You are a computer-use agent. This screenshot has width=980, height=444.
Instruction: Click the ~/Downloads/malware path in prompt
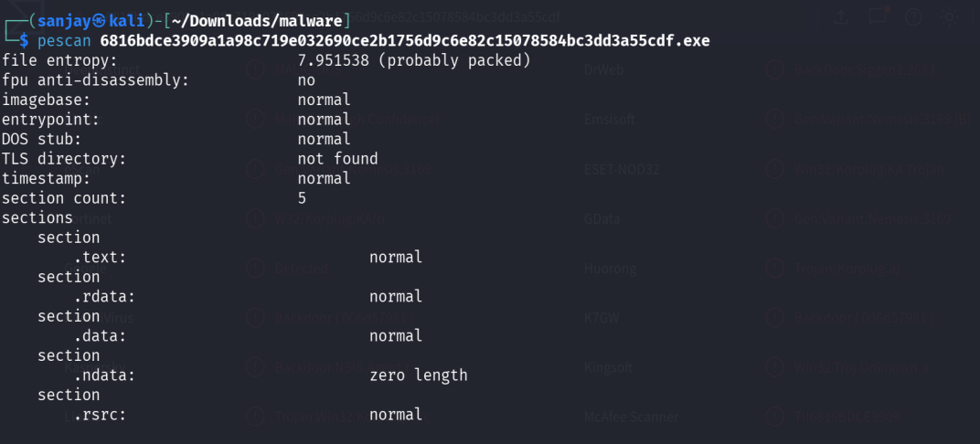(x=258, y=21)
